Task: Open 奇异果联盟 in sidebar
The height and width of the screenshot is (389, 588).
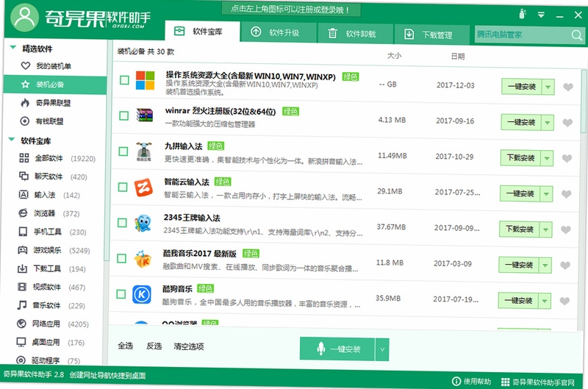Action: point(53,103)
